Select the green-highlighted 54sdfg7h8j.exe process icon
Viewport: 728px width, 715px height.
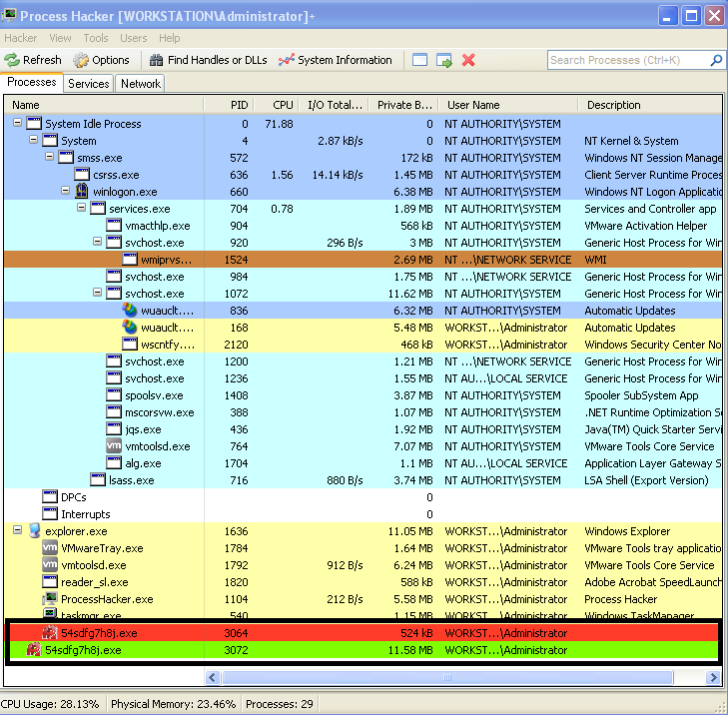[33, 650]
